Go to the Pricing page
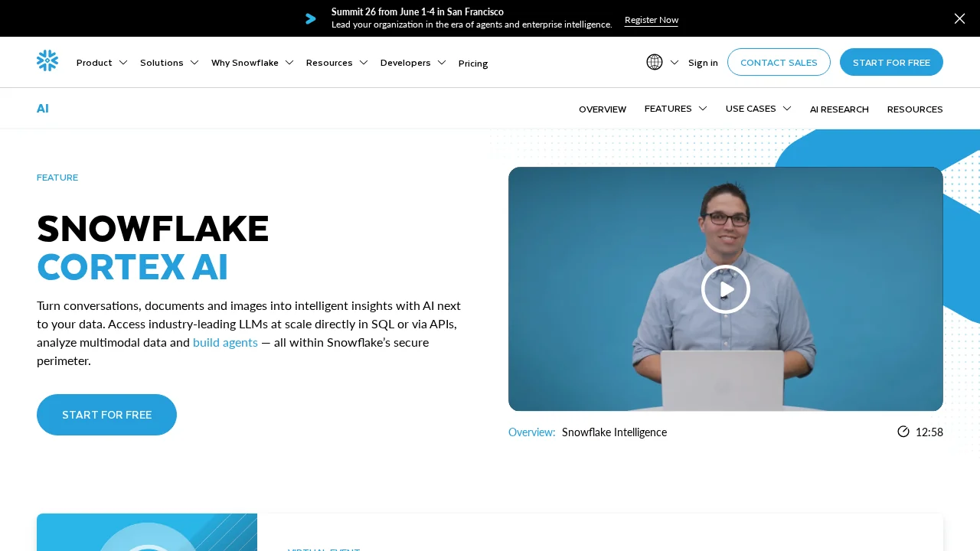 pyautogui.click(x=473, y=64)
